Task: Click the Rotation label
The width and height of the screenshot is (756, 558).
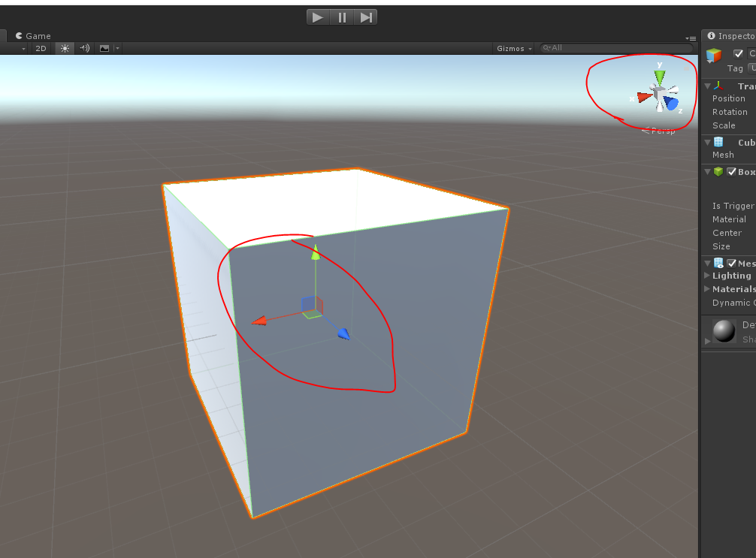Action: pyautogui.click(x=730, y=112)
